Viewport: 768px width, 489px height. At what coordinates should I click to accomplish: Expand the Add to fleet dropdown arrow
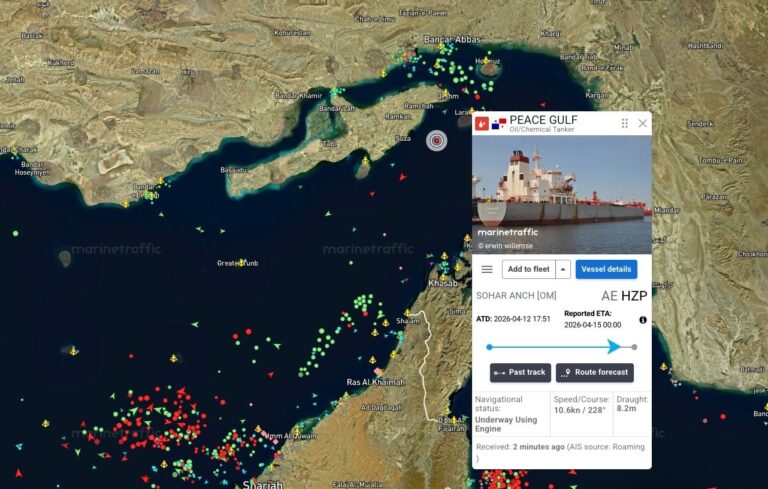[563, 269]
